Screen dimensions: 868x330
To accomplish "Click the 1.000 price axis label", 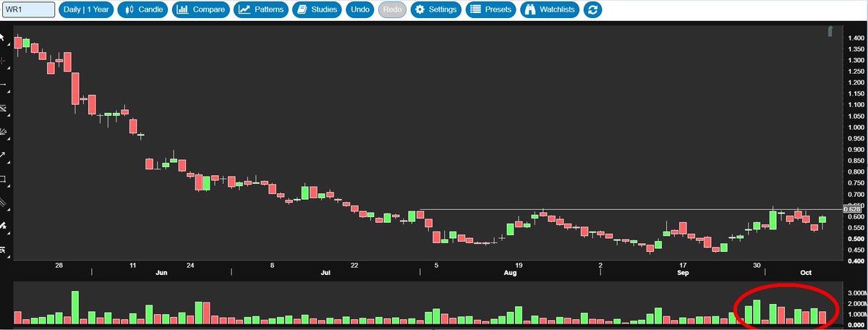I will (x=855, y=127).
